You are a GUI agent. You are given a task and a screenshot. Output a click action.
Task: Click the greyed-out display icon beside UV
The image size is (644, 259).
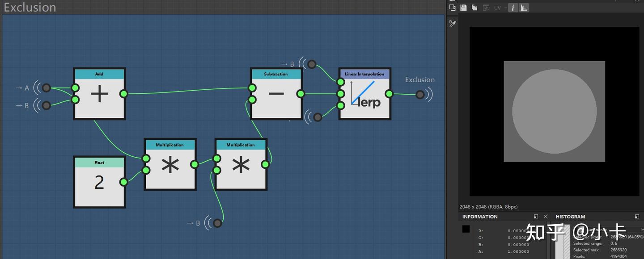coord(486,8)
